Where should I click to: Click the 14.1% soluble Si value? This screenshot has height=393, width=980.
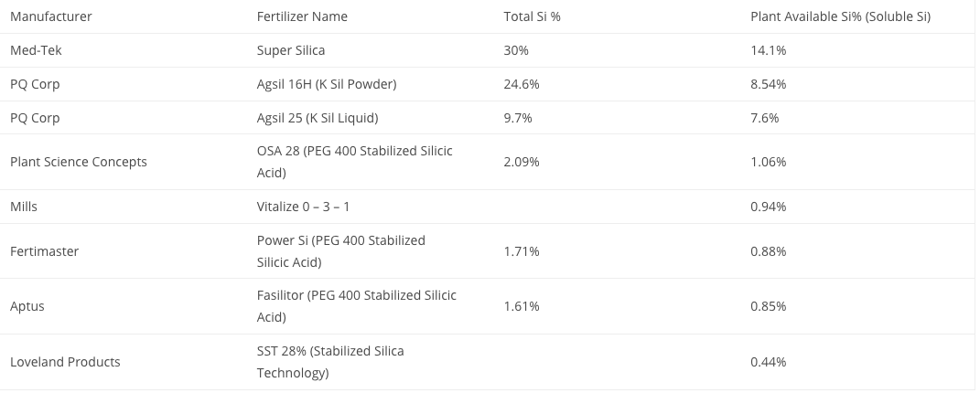768,50
